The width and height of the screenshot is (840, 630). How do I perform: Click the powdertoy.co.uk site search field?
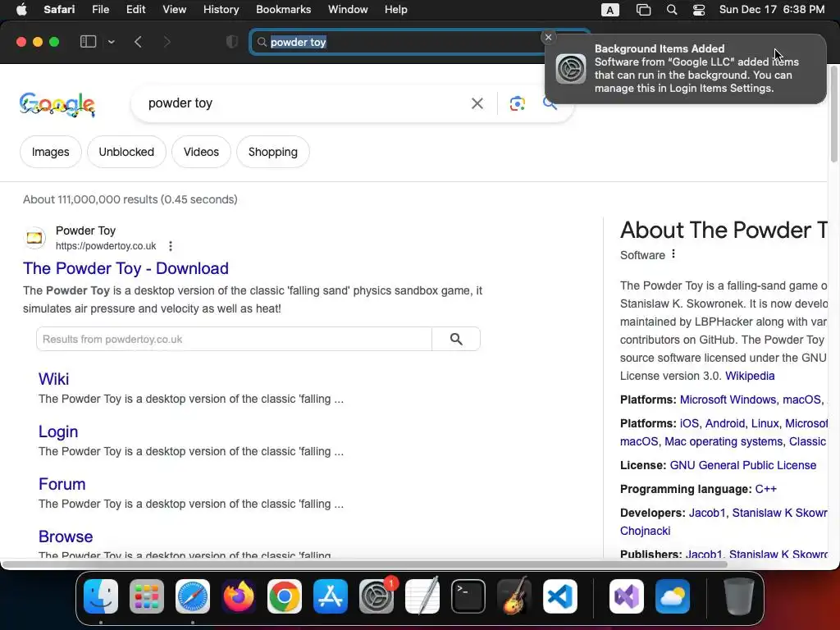(x=234, y=339)
